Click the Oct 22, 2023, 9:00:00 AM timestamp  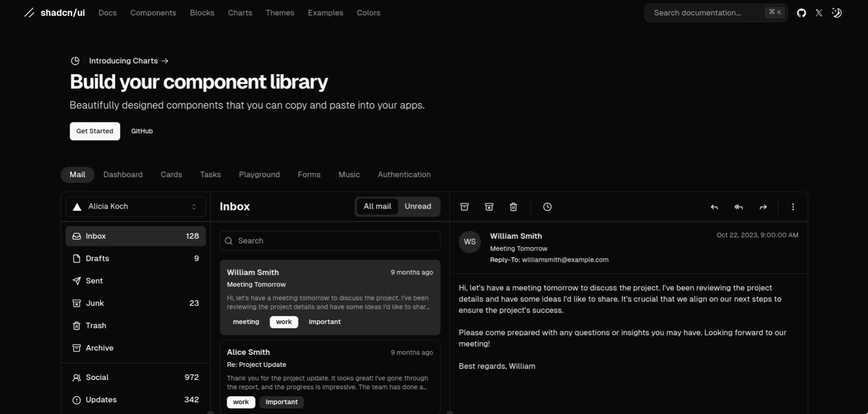(x=758, y=235)
